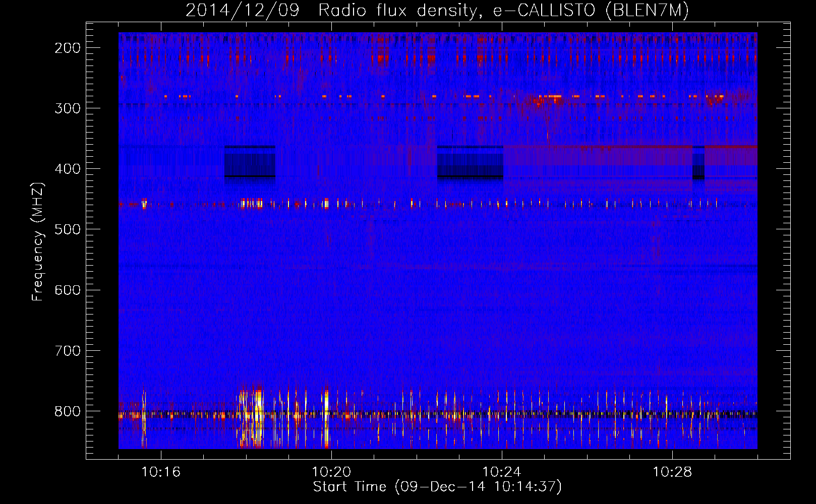Click the 500 frequency tick label
This screenshot has height=504, width=816.
coord(68,229)
